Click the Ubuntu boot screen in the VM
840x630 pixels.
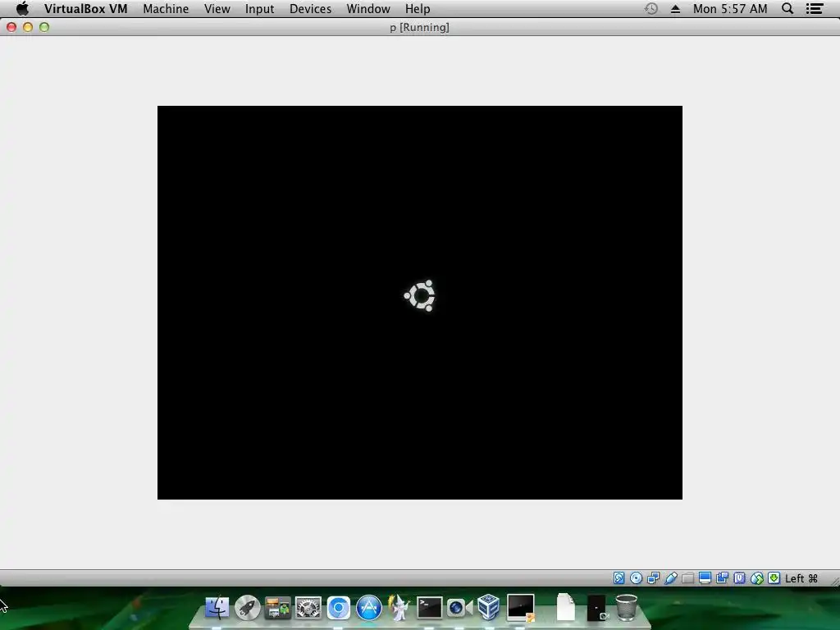[x=419, y=303]
